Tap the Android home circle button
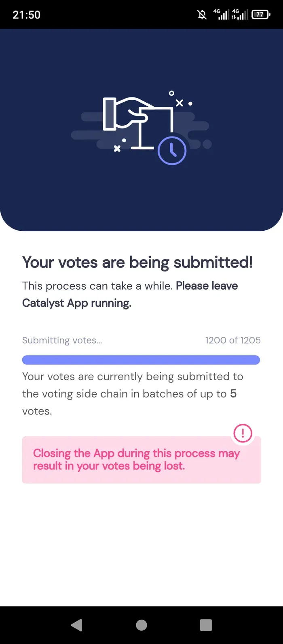 [x=141, y=625]
